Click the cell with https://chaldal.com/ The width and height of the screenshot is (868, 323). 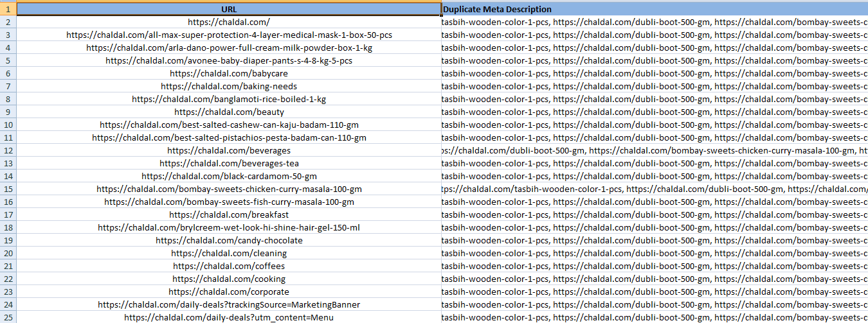point(229,22)
